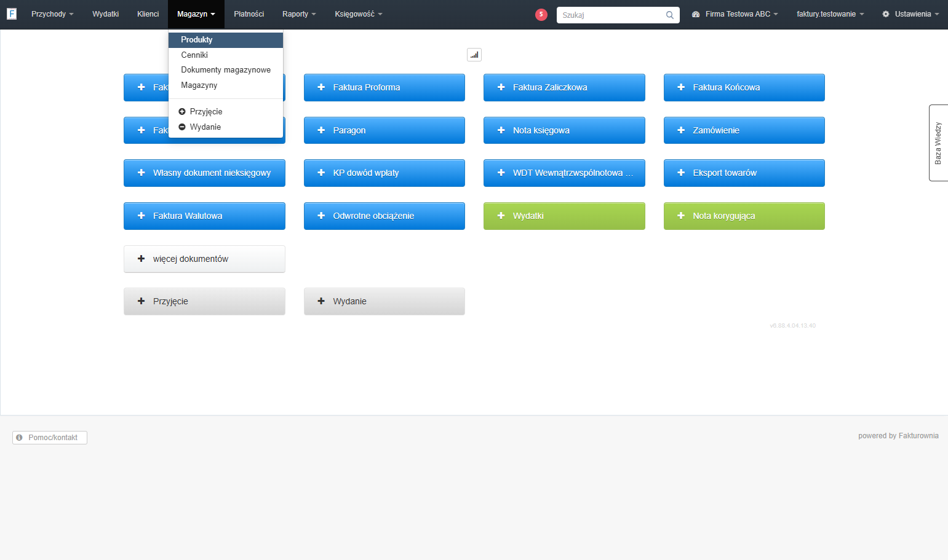Select Magazyny from the dropdown menu
This screenshot has height=560, width=948.
pos(226,85)
